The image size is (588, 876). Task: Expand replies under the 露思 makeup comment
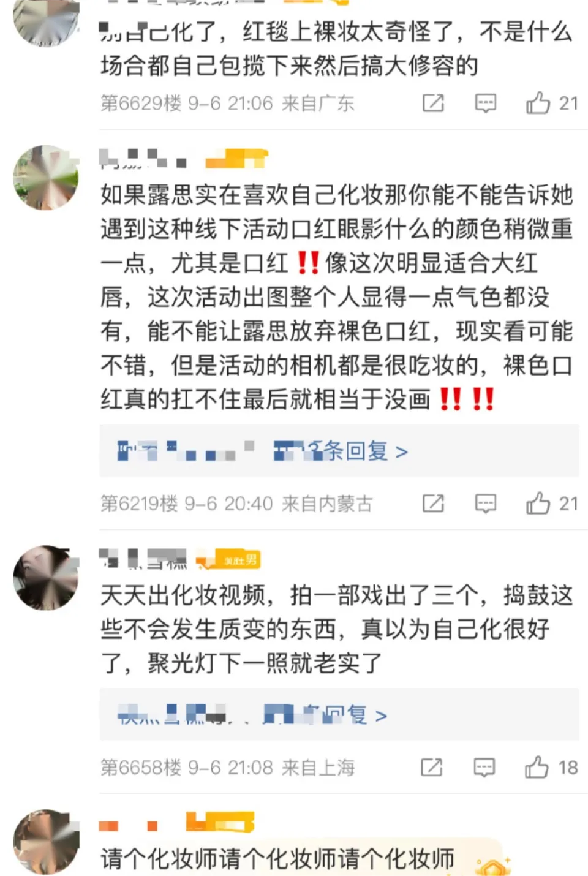pyautogui.click(x=339, y=451)
